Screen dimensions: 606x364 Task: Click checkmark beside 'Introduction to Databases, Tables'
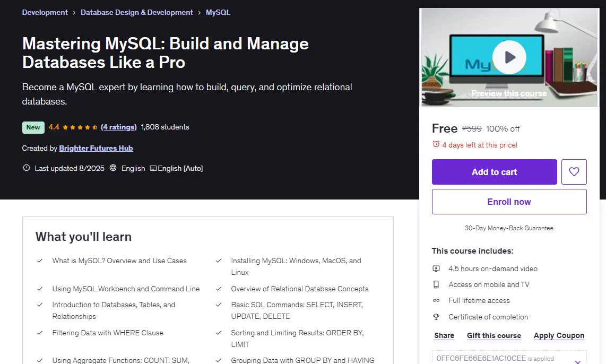pyautogui.click(x=40, y=305)
